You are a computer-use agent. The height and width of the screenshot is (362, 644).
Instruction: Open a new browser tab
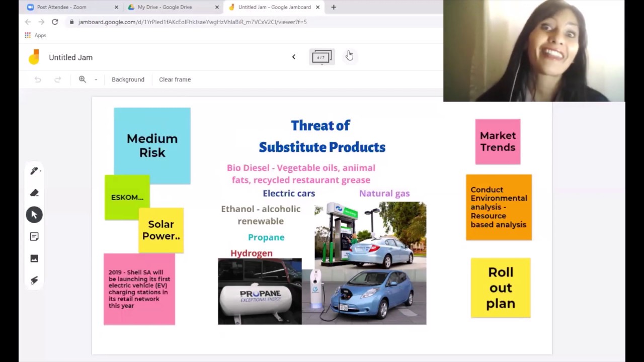point(334,7)
